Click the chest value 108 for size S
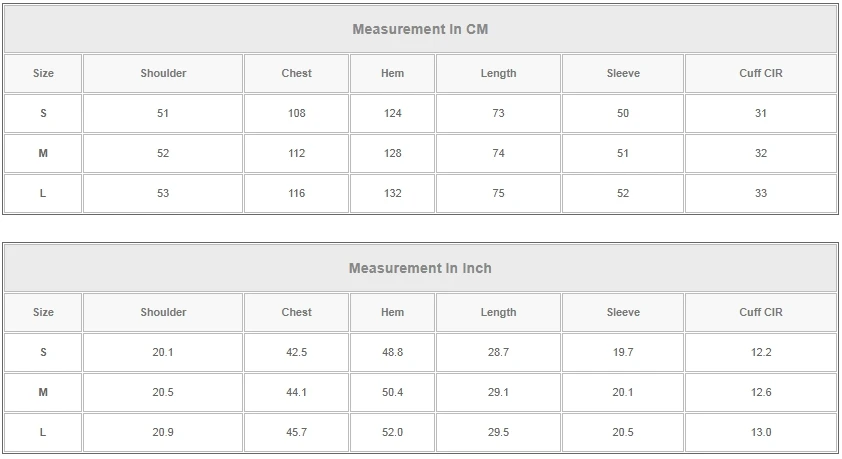This screenshot has width=842, height=459. 296,113
